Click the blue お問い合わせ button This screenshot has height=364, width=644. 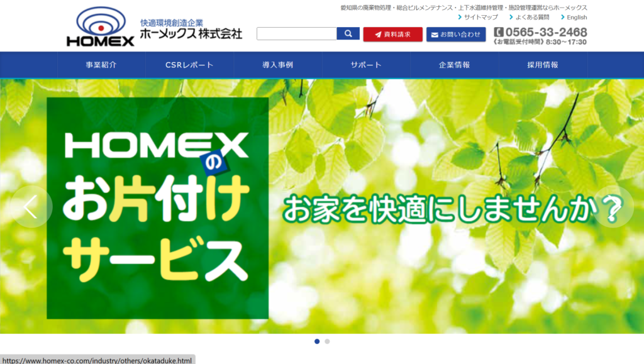coord(455,35)
